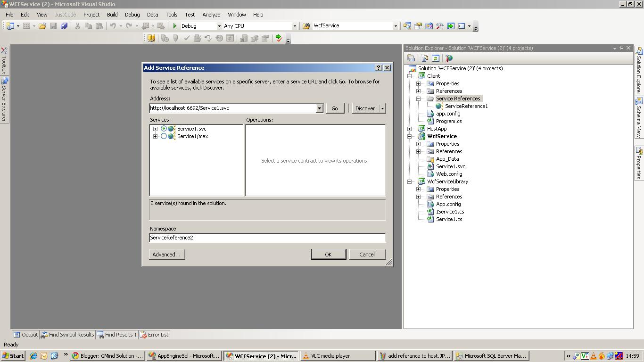Viewport: 644px width, 362px height.
Task: Click the Open File folder icon
Action: tap(42, 26)
